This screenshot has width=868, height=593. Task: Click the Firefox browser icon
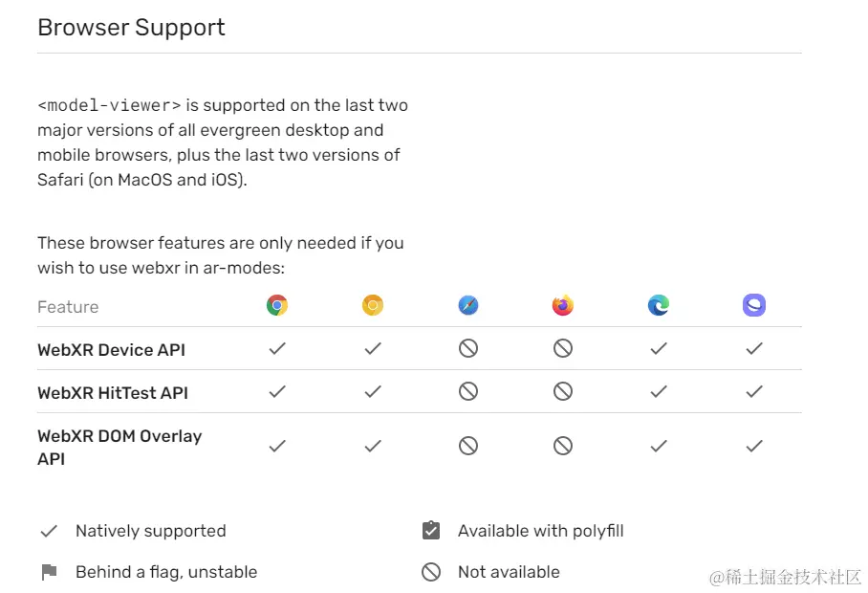[x=563, y=305]
